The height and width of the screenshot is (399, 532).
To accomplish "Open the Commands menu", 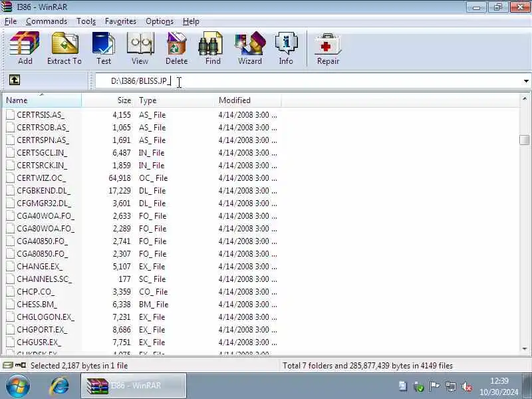I will pos(47,21).
